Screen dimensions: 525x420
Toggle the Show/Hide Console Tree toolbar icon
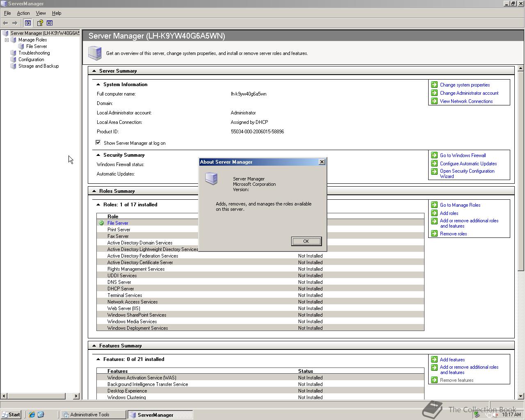(x=28, y=23)
